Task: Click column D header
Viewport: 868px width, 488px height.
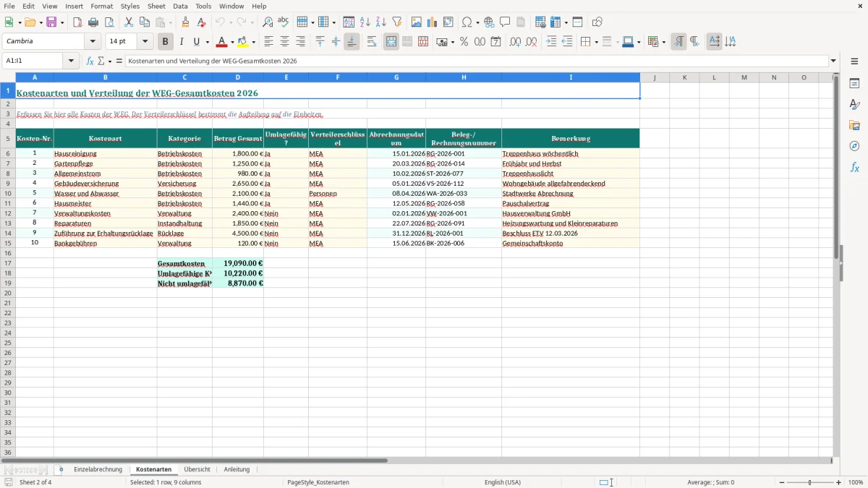Action: pyautogui.click(x=237, y=77)
